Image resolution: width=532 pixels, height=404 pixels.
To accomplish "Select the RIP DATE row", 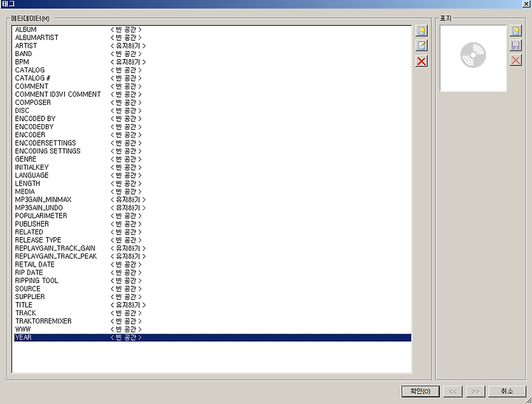I will (213, 273).
